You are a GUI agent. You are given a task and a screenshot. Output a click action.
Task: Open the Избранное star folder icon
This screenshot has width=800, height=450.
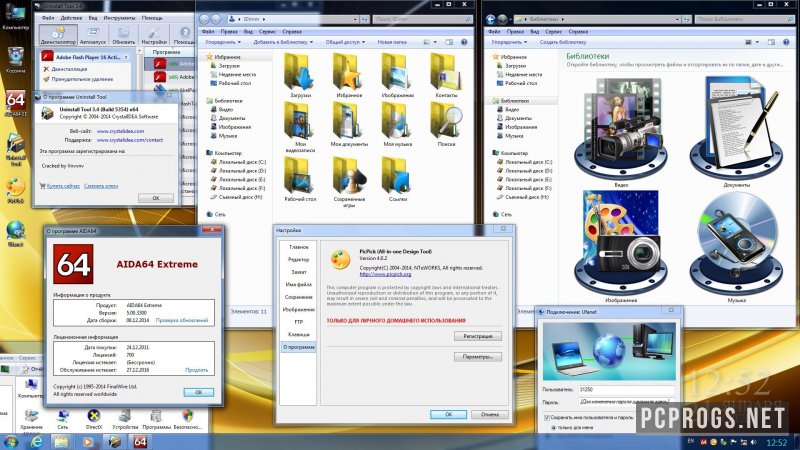(x=349, y=76)
